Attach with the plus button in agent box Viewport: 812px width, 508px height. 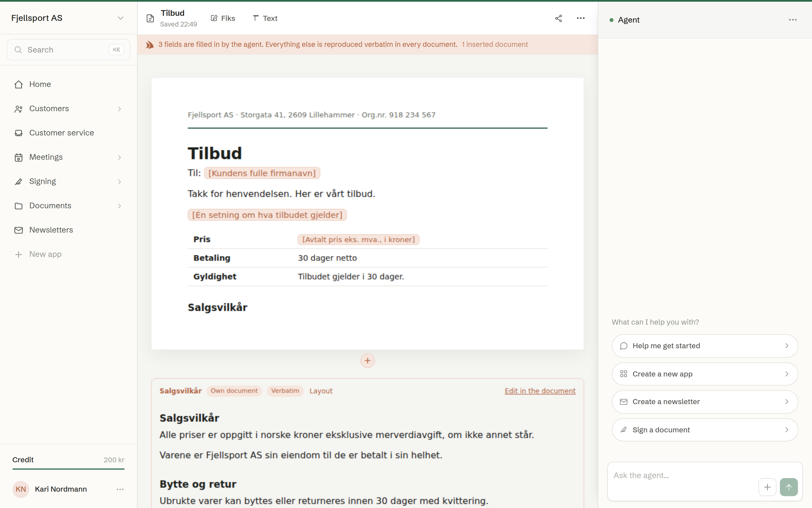click(x=767, y=487)
